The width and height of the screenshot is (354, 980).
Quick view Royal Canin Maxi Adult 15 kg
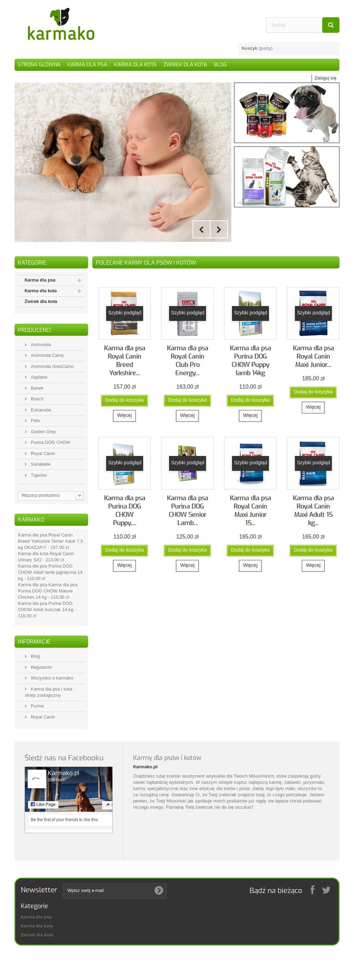[313, 463]
